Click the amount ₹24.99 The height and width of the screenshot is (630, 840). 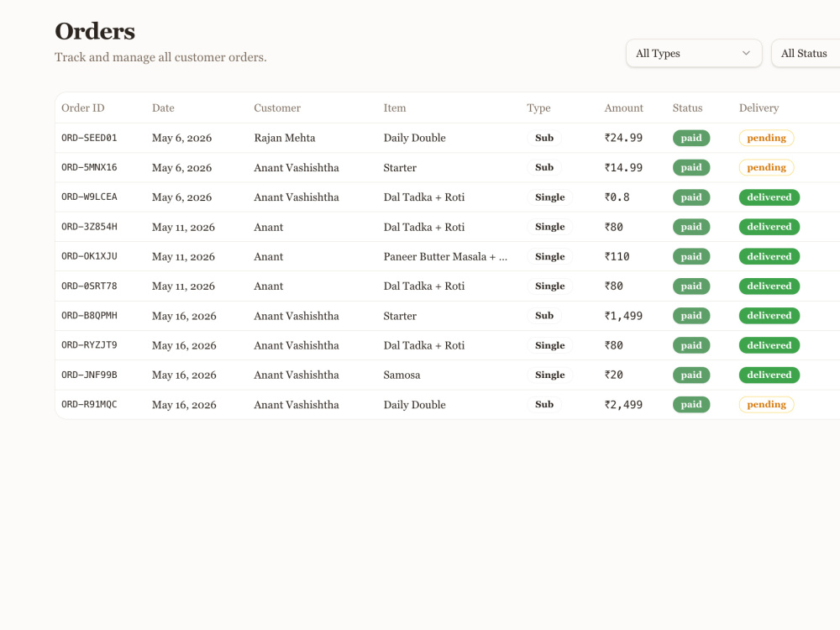623,138
